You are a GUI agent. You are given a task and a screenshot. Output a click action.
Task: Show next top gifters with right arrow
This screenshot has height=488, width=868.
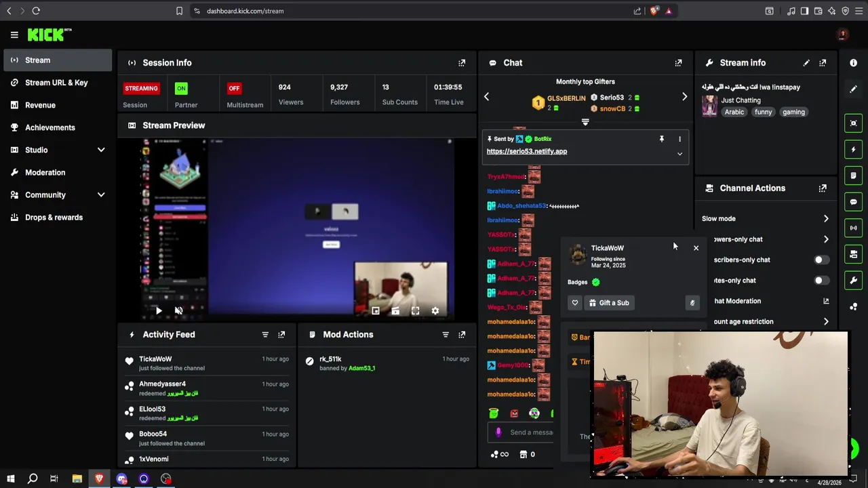[684, 97]
